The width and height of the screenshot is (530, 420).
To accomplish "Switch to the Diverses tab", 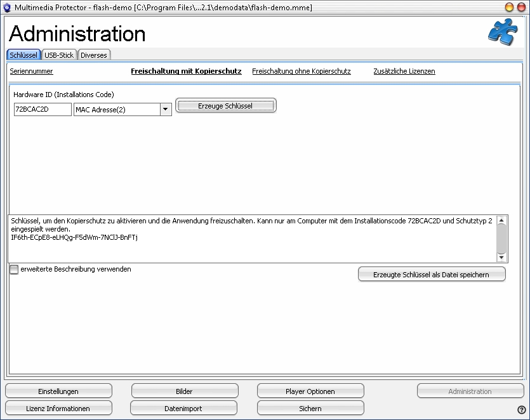I will click(x=94, y=55).
